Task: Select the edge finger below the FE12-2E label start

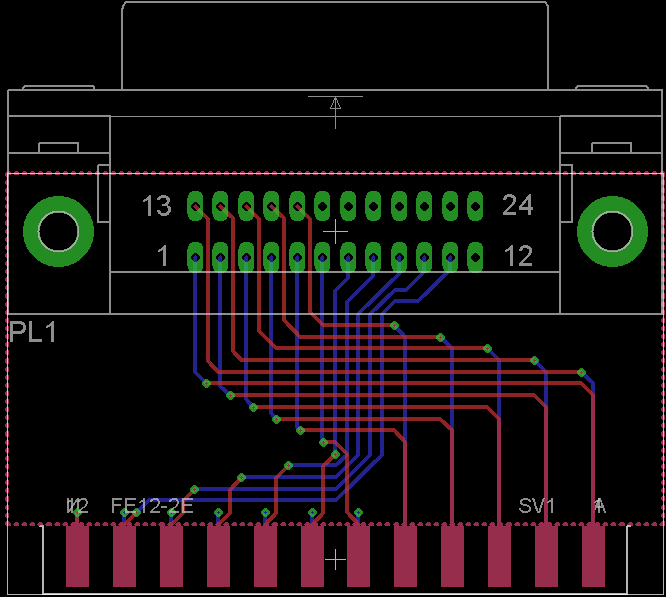Action: click(124, 556)
